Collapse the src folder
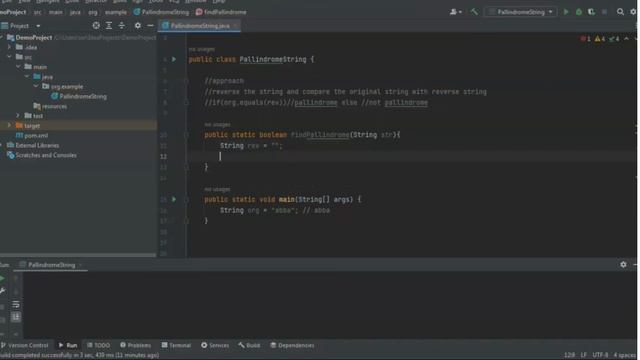 pos(10,57)
